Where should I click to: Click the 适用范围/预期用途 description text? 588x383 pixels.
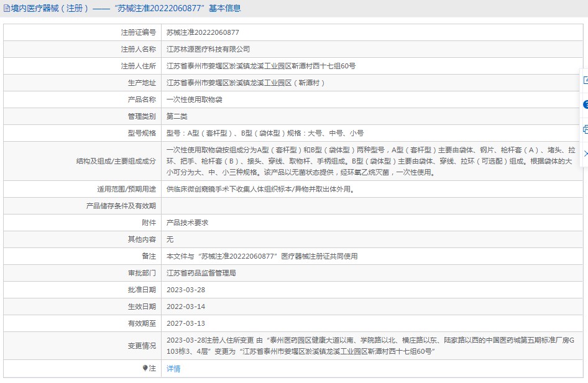coord(260,189)
